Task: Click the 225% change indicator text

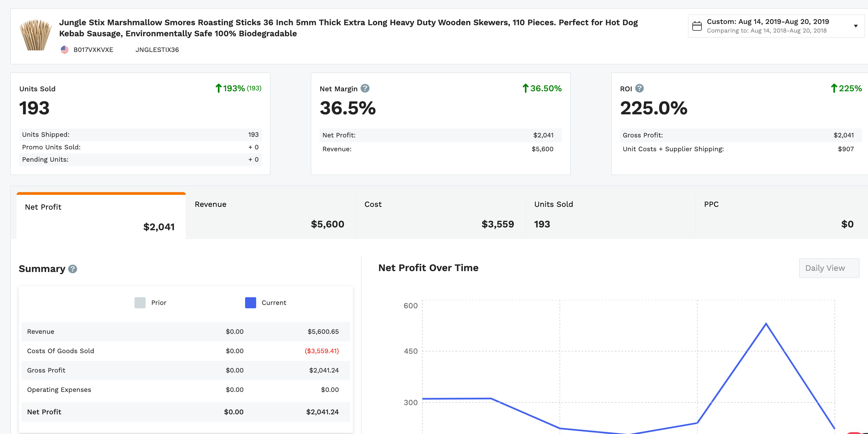Action: point(850,88)
